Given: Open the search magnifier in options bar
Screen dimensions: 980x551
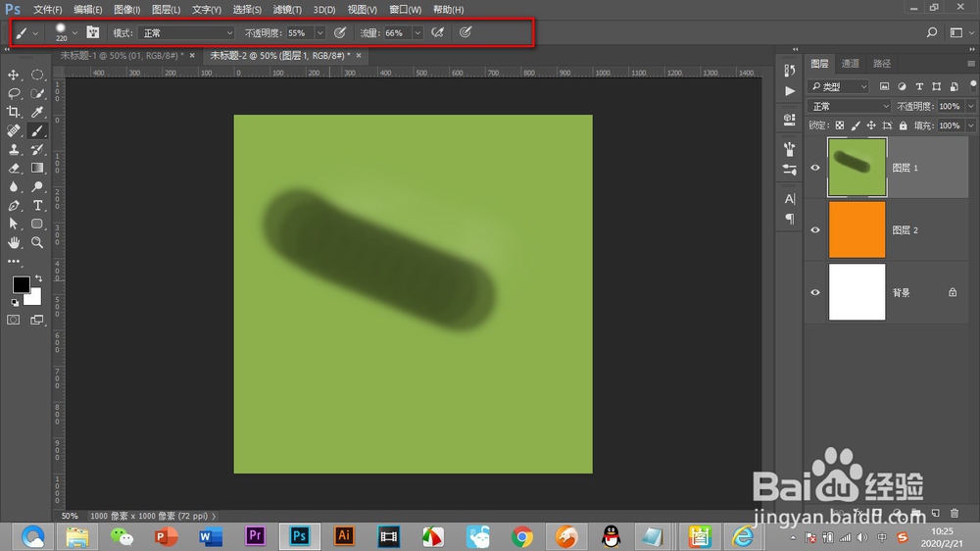Looking at the screenshot, I should click(x=932, y=32).
